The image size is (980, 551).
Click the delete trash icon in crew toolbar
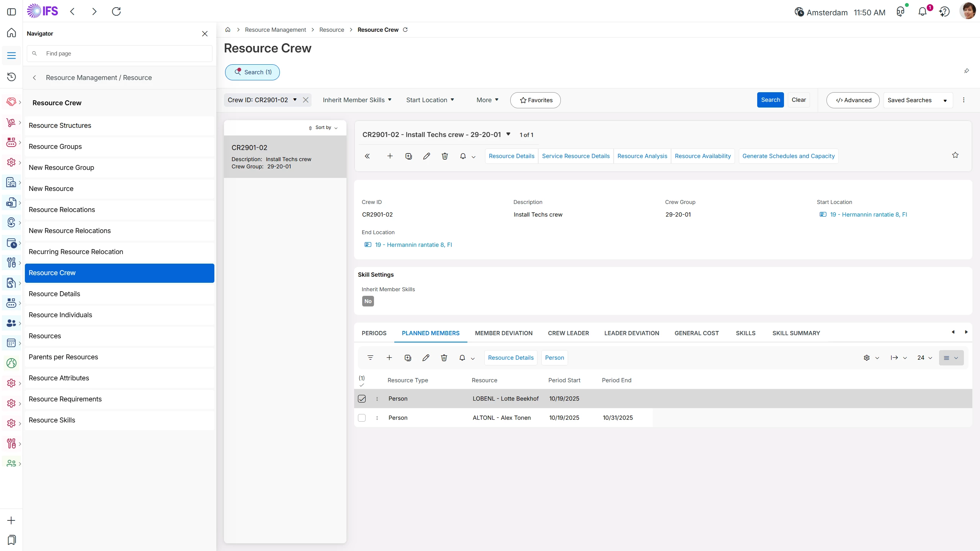point(444,156)
